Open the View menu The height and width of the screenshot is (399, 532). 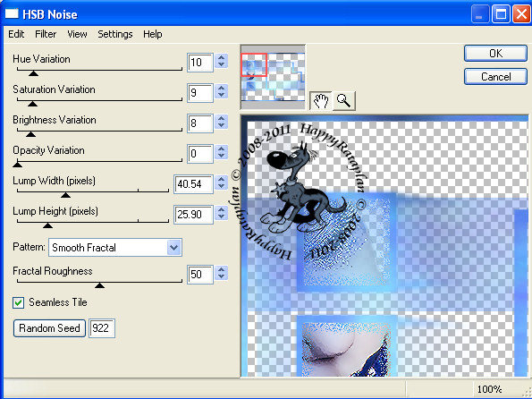click(x=77, y=34)
